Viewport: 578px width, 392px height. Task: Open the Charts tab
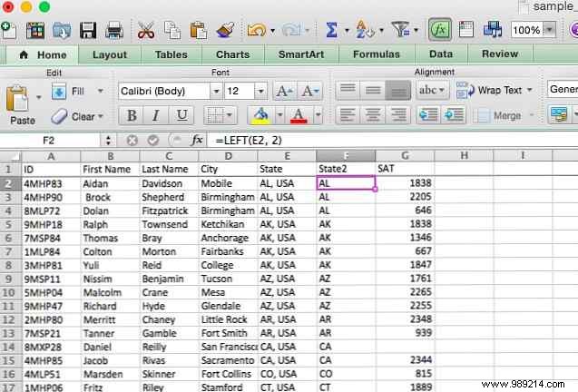[x=232, y=54]
